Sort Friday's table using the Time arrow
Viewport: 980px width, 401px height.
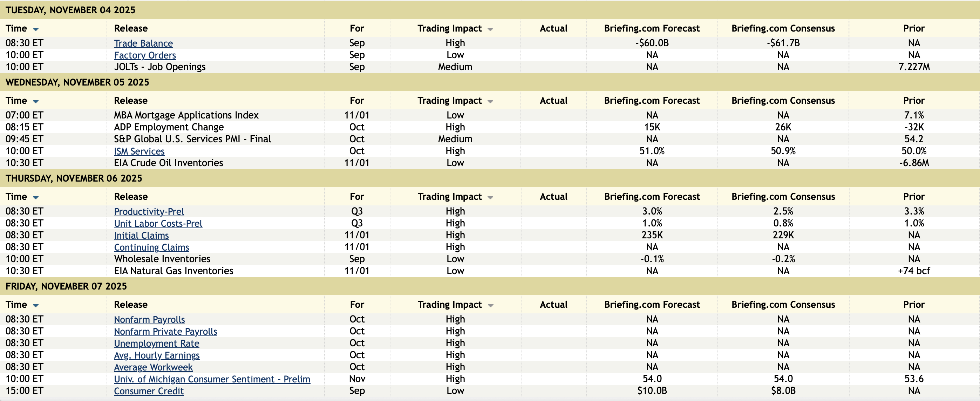pos(36,306)
